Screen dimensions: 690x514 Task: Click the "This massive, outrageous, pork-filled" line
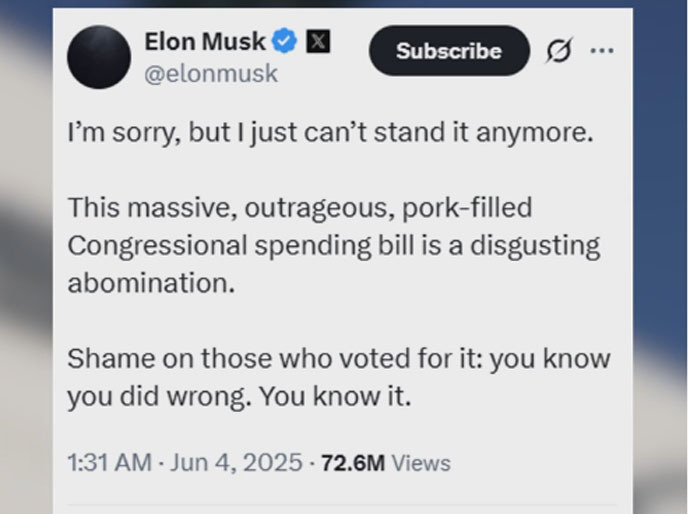tap(300, 208)
